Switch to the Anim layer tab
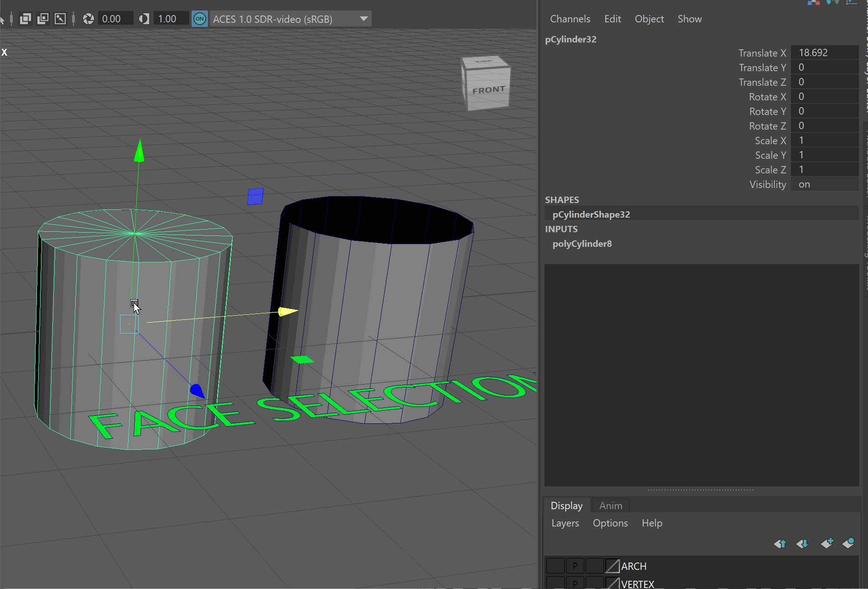This screenshot has height=589, width=868. (x=610, y=506)
